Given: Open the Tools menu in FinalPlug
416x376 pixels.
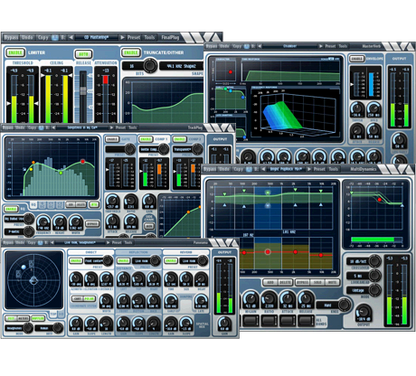Looking at the screenshot, I should pyautogui.click(x=150, y=38).
